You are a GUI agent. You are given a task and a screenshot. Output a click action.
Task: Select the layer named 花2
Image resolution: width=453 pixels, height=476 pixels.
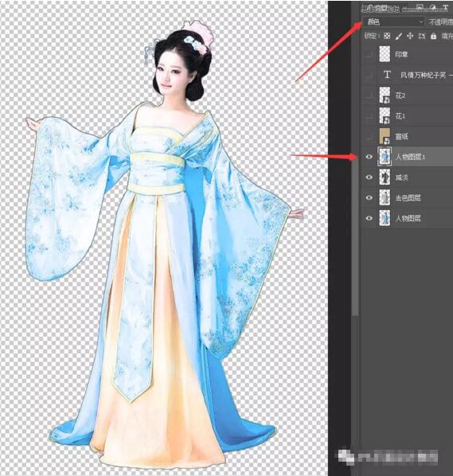click(x=400, y=96)
